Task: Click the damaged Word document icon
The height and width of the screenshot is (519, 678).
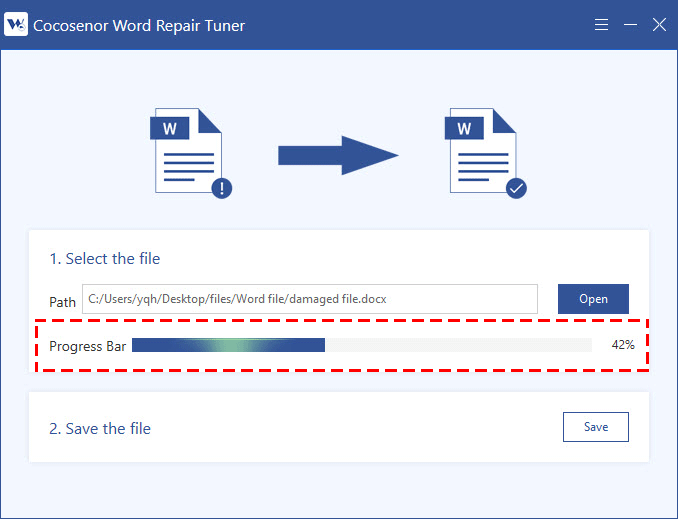Action: [191, 153]
